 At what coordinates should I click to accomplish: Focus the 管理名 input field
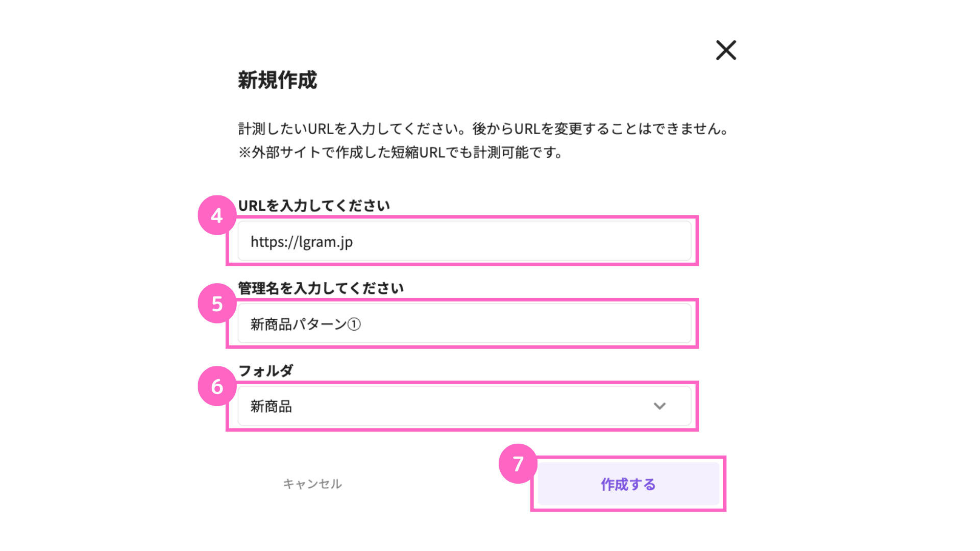(x=464, y=324)
